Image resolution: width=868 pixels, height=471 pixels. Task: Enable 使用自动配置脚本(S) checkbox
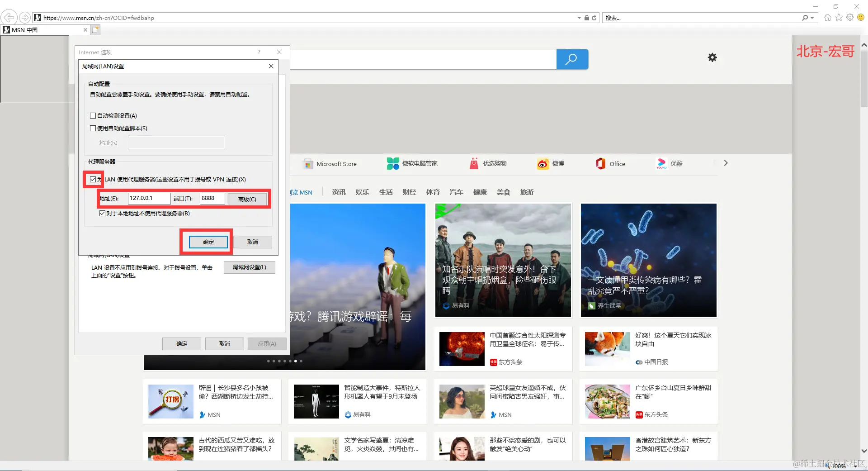click(x=93, y=128)
